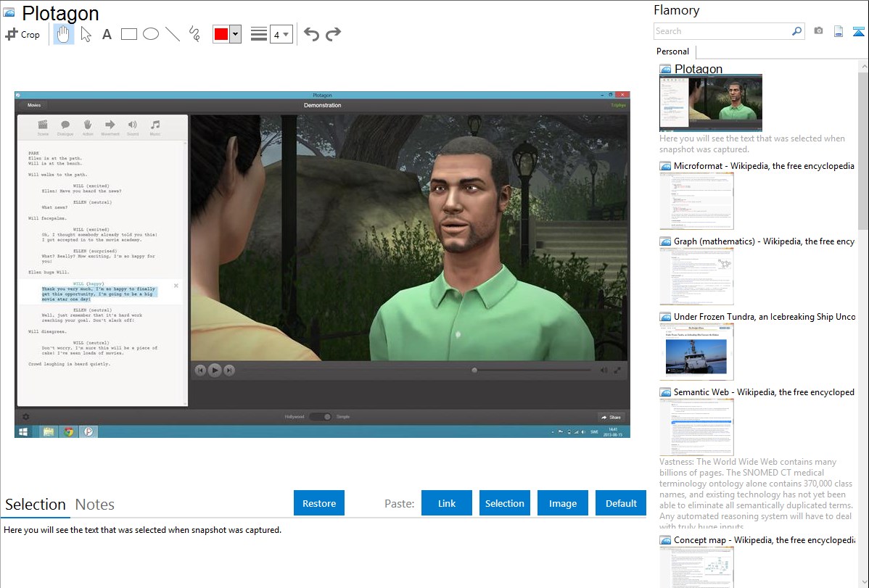
Task: Paste as Link
Action: point(447,503)
